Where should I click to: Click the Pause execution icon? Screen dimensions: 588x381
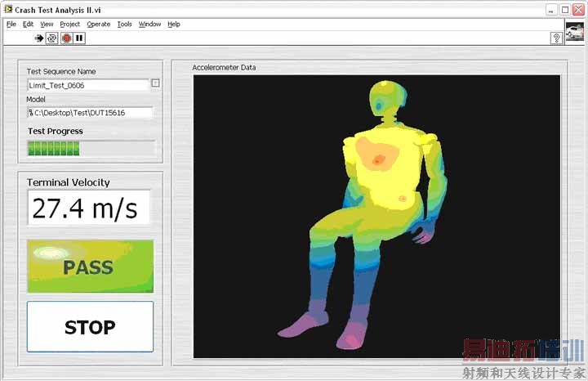click(x=79, y=38)
